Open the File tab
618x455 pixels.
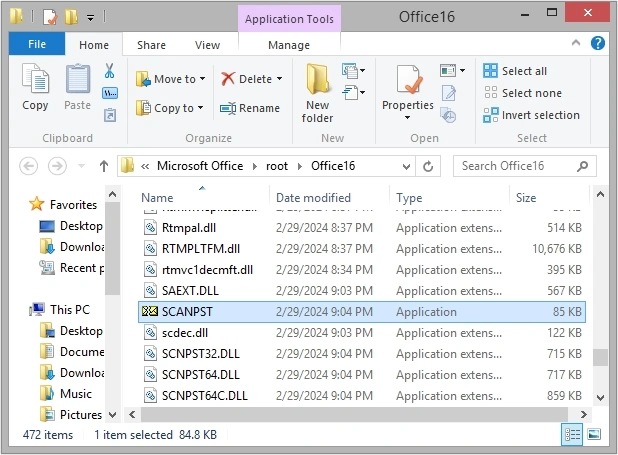[x=37, y=44]
